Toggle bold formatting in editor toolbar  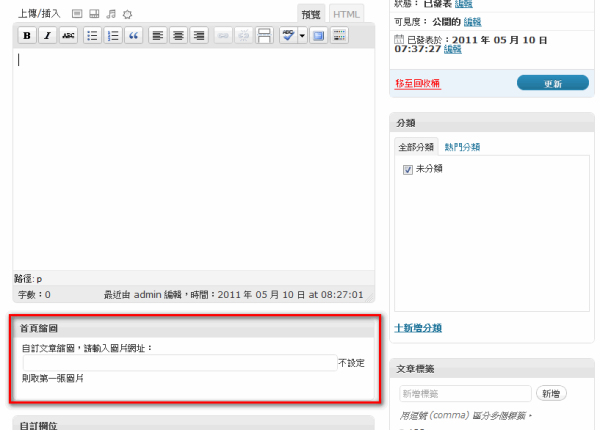27,36
